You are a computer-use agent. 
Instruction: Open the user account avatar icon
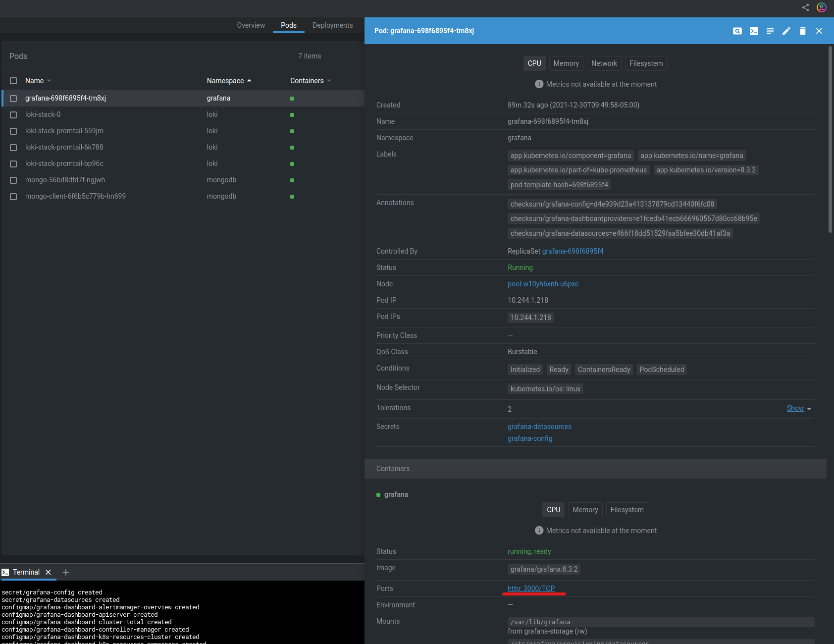tap(822, 7)
